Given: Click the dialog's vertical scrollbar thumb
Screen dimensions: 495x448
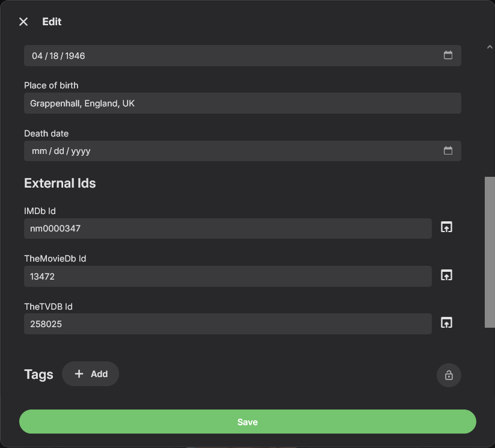Looking at the screenshot, I should click(x=490, y=253).
